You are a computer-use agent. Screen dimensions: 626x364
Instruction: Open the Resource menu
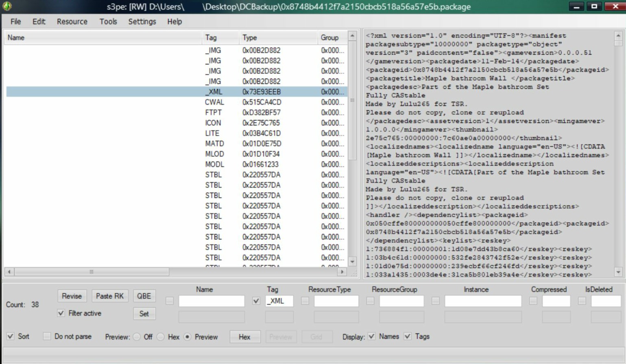[x=72, y=22]
